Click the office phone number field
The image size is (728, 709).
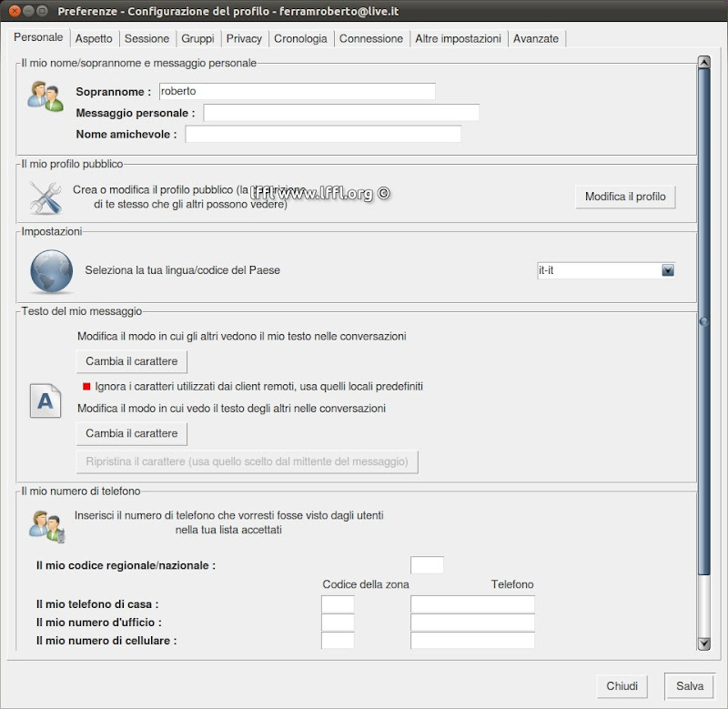click(x=472, y=623)
